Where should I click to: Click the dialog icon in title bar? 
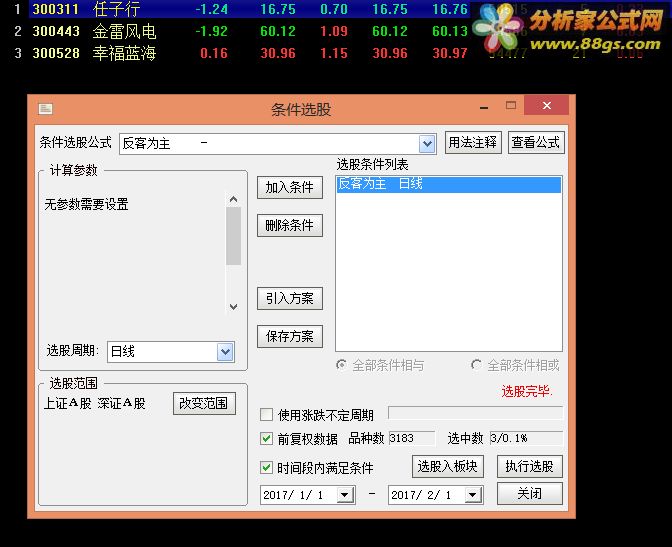click(45, 109)
